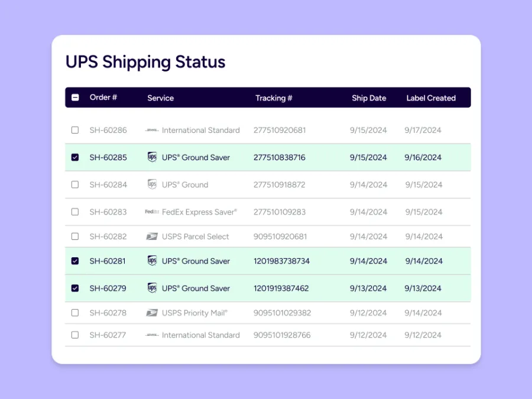Viewport: 532px width, 399px height.
Task: Click the USPS eagle icon for Parcel Select
Action: pyautogui.click(x=152, y=236)
